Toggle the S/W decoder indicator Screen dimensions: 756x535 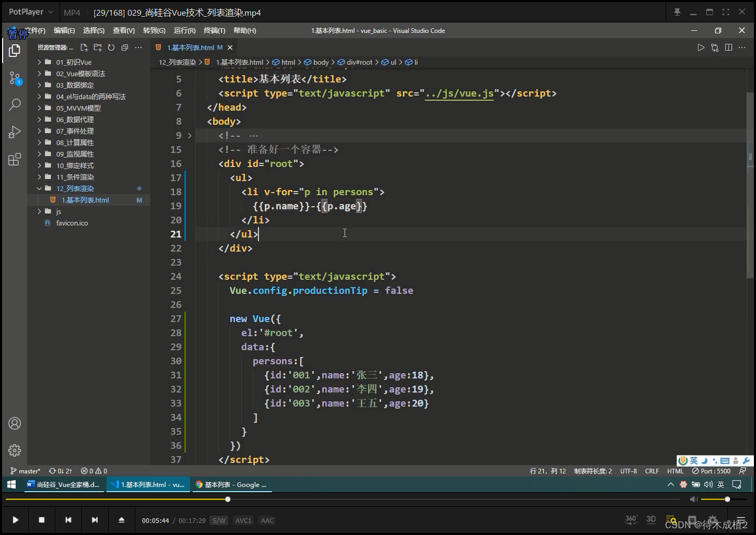tap(219, 520)
